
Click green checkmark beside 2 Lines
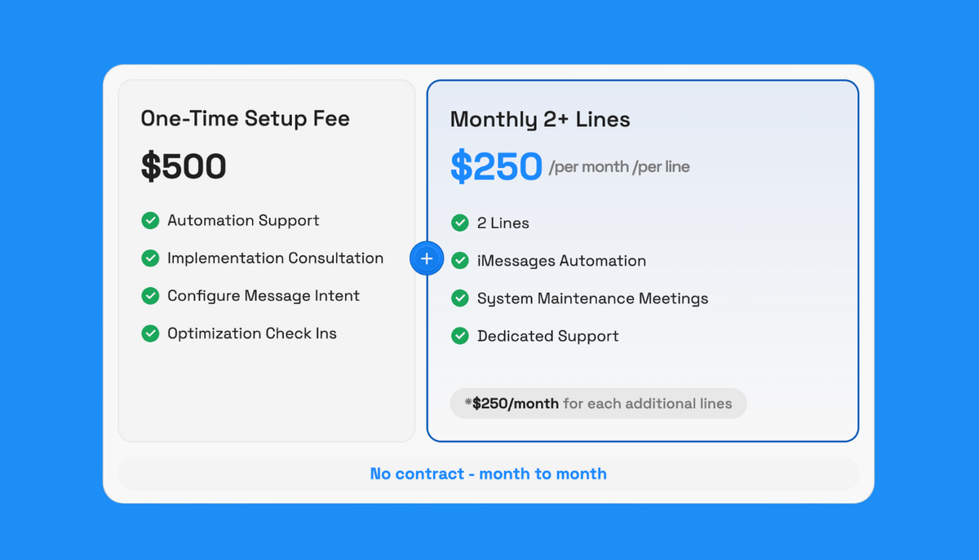click(460, 223)
